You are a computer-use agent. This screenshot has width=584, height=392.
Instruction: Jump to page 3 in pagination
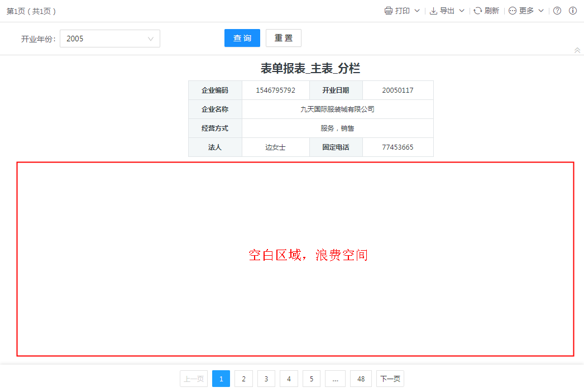[x=266, y=379]
